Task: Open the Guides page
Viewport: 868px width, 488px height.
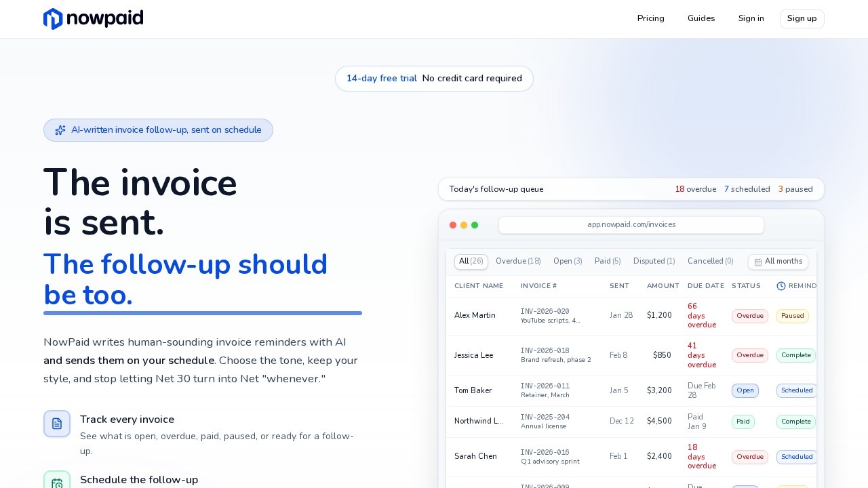Action: 701,18
